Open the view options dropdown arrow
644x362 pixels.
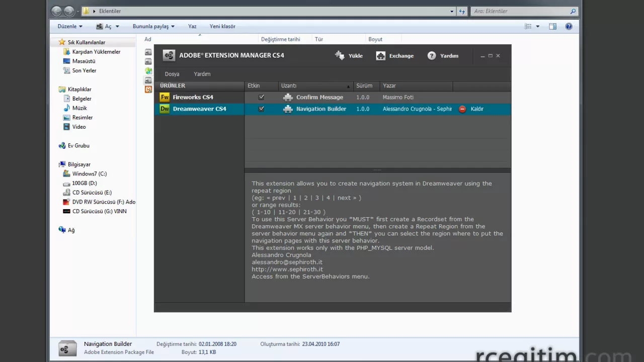(x=538, y=26)
